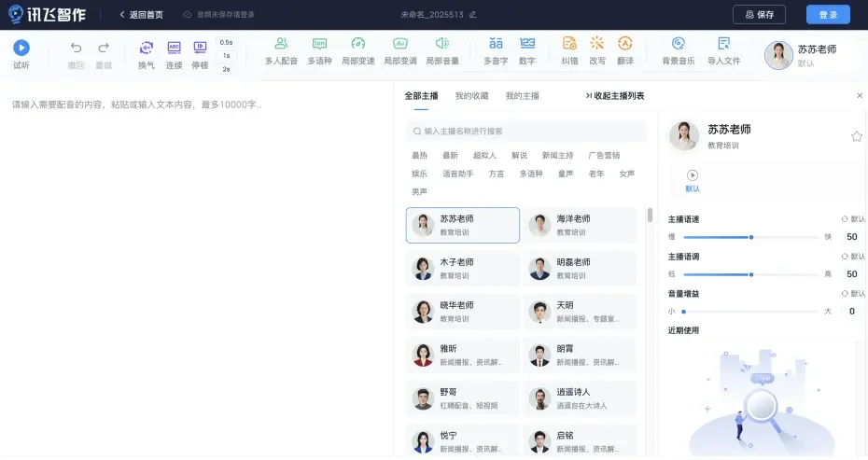868x460 pixels.
Task: Edit project name with the pencil icon
Action: pyautogui.click(x=473, y=15)
